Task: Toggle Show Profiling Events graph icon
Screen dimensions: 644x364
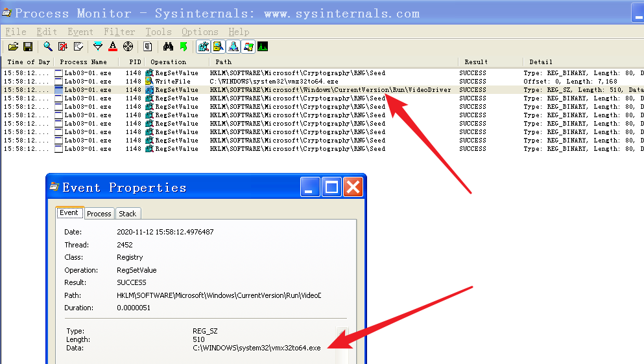Action: click(x=263, y=47)
